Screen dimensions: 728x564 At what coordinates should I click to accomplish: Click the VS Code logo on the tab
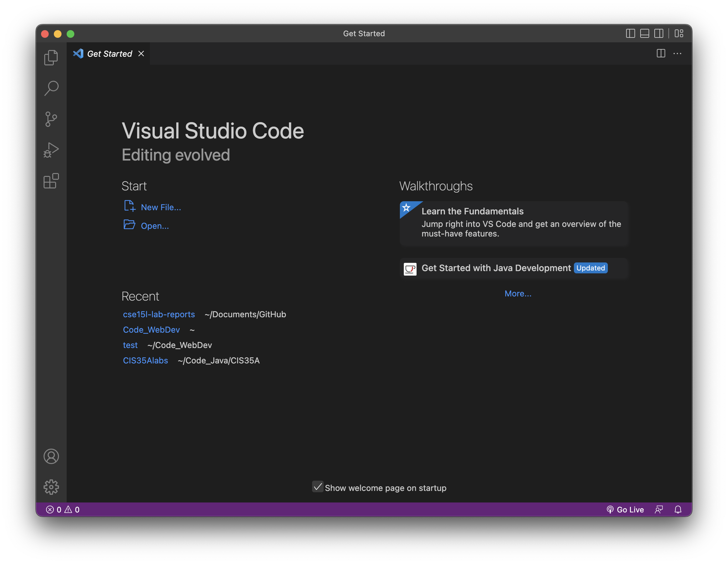pos(78,53)
